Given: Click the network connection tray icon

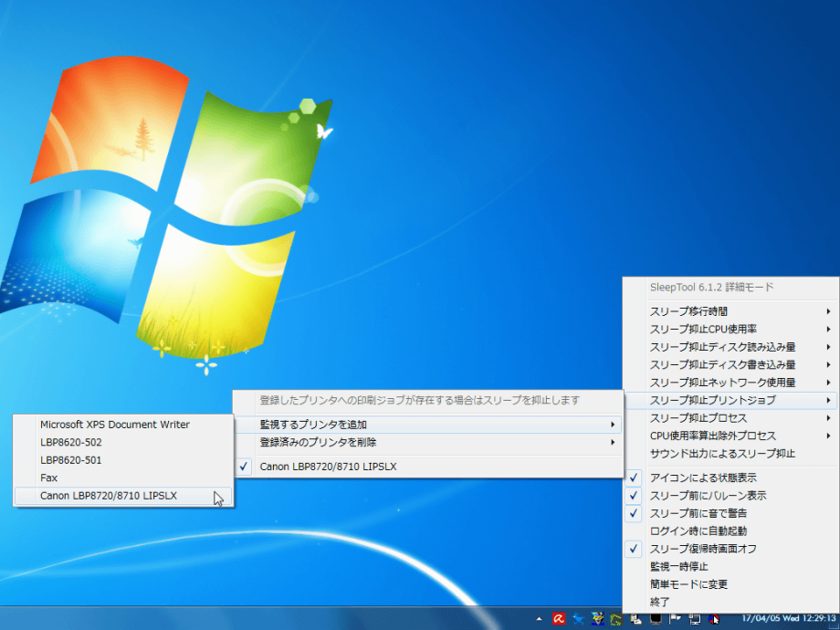Looking at the screenshot, I should [694, 619].
